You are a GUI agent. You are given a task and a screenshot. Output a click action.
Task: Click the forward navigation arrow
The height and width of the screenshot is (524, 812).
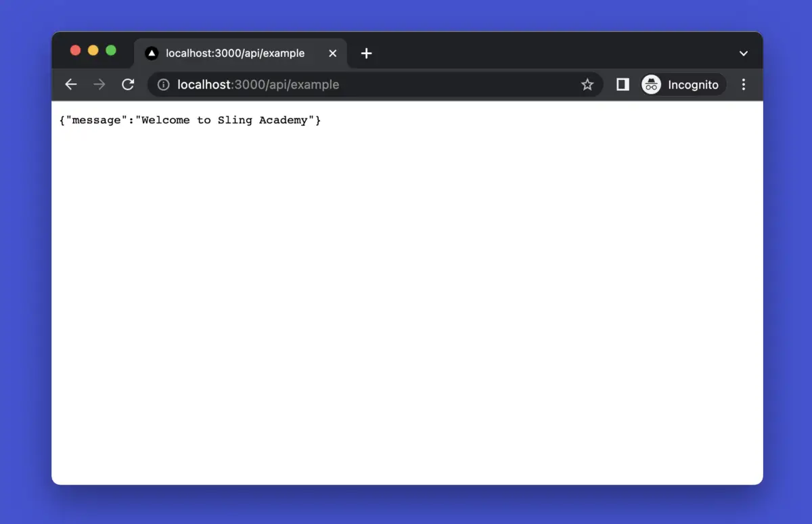point(99,85)
